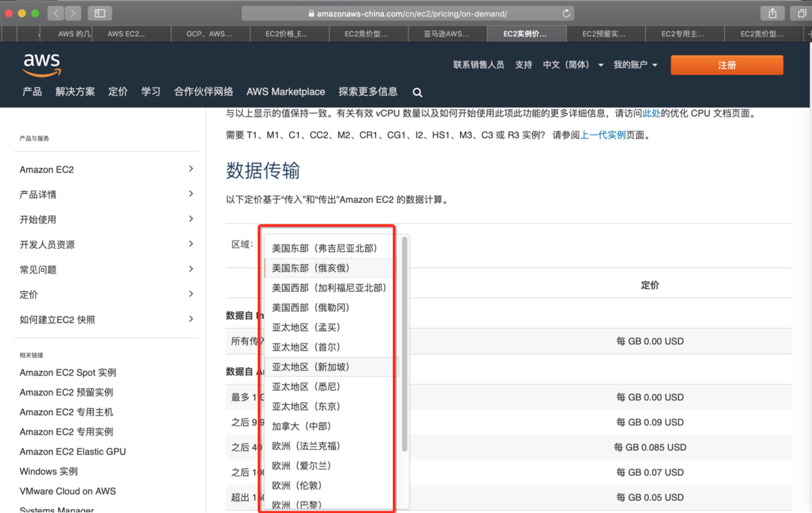Expand the 常见问题 sidebar item

[x=106, y=269]
